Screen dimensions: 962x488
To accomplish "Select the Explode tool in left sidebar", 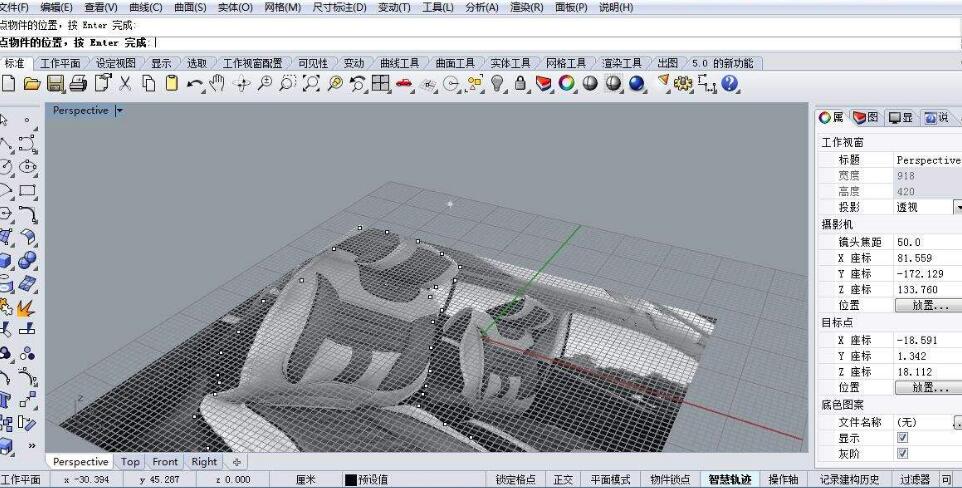I will tap(26, 308).
